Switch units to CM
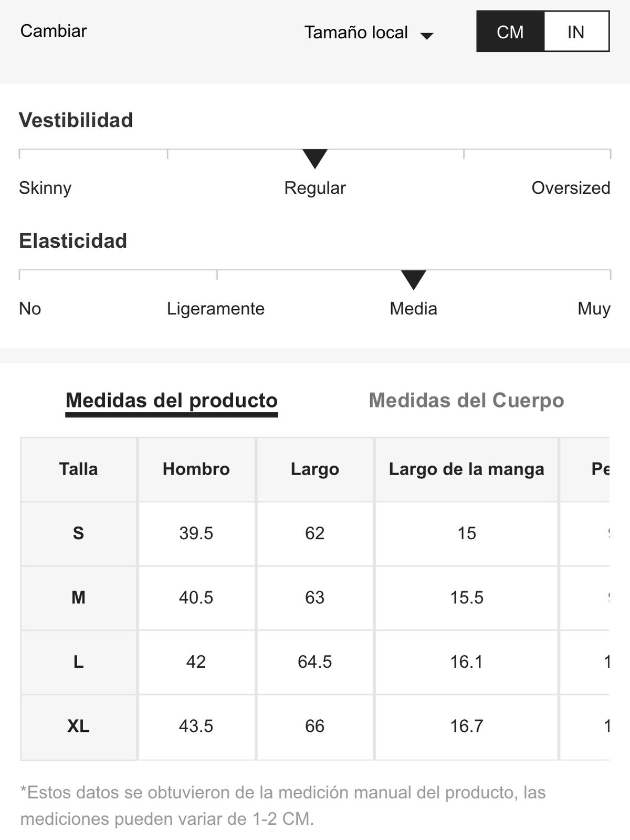 [x=510, y=31]
